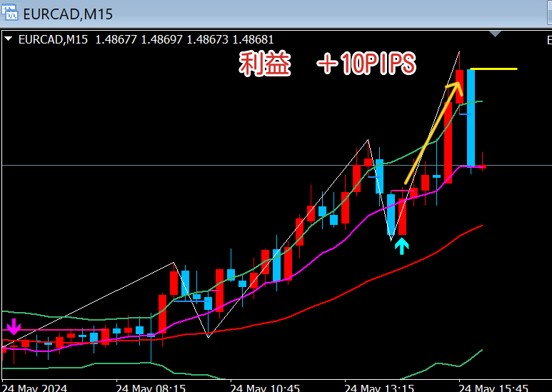The image size is (552, 392).
Task: Click the 24 May 15:45 time label
Action: point(493,388)
